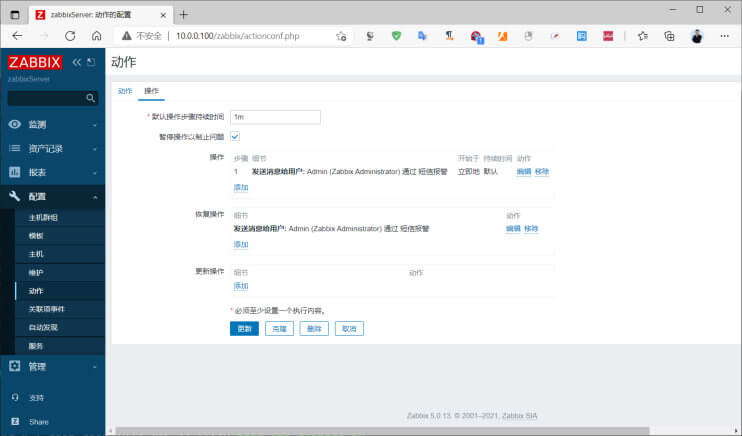Click 添加 link under 更新操作
This screenshot has width=742, height=436.
point(241,286)
